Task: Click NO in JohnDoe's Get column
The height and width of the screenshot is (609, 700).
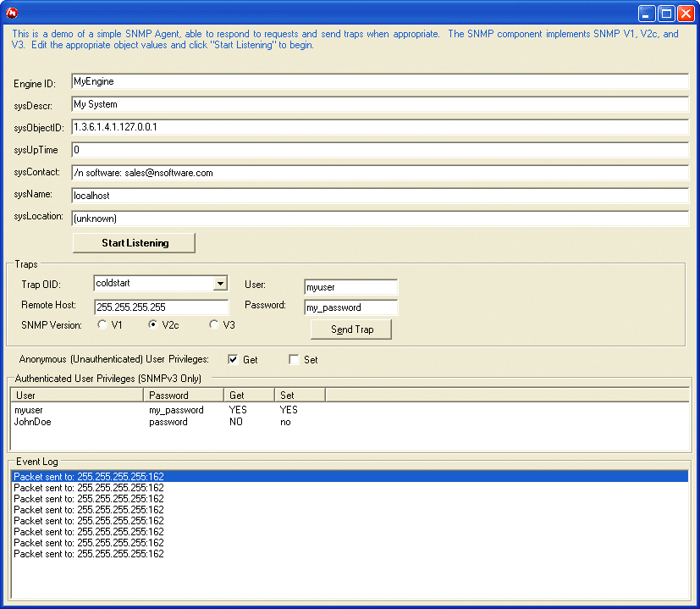Action: pos(236,422)
